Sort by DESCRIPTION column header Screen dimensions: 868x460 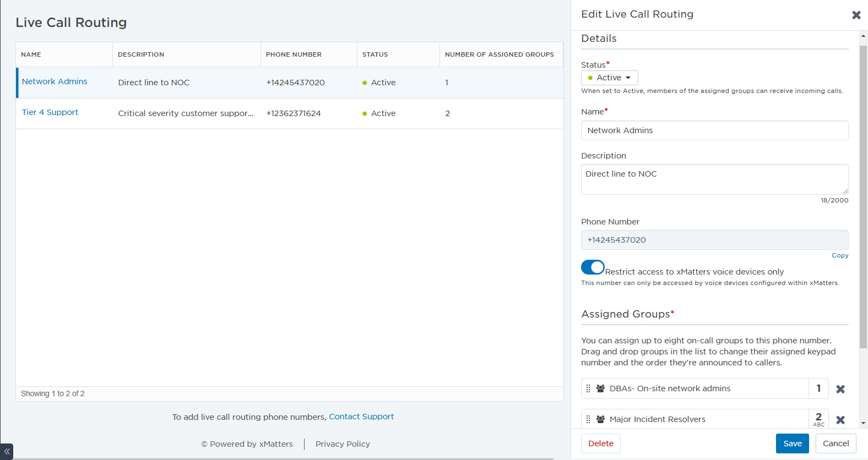[x=187, y=54]
